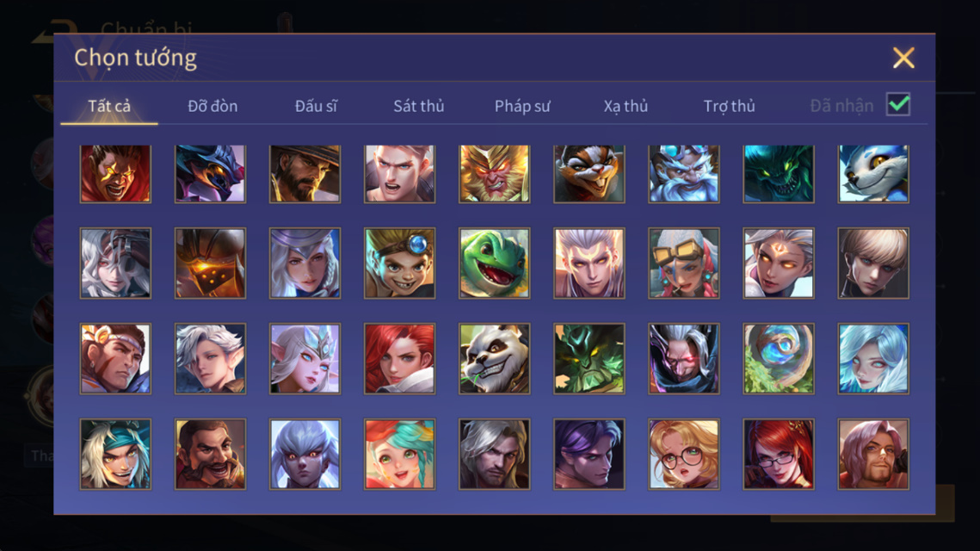The image size is (980, 551).
Task: Choose the bearded cowboy hat hero
Action: pos(305,173)
